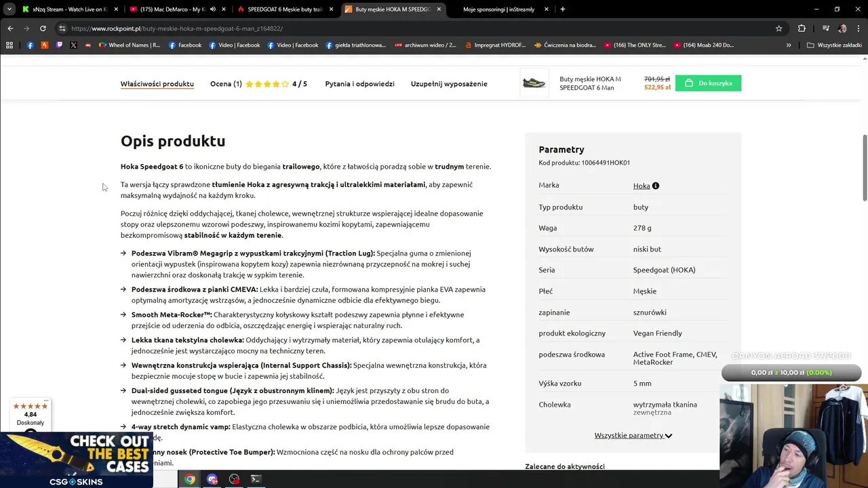The height and width of the screenshot is (488, 868).
Task: Switch to the Mac DeMarco YouTube tab
Action: pyautogui.click(x=177, y=9)
